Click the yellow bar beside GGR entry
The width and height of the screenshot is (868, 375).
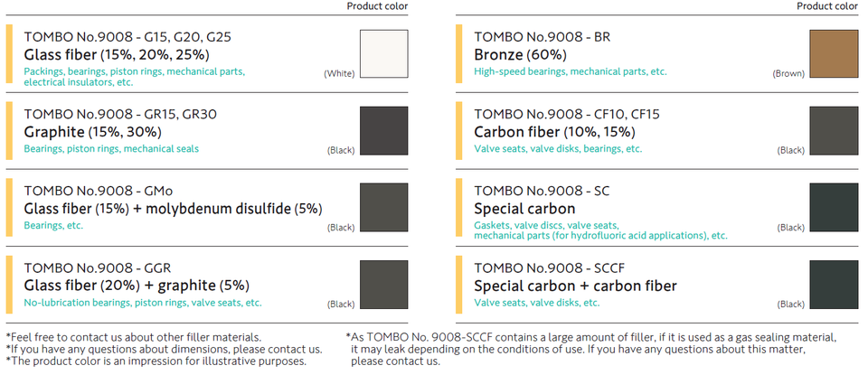(9, 285)
